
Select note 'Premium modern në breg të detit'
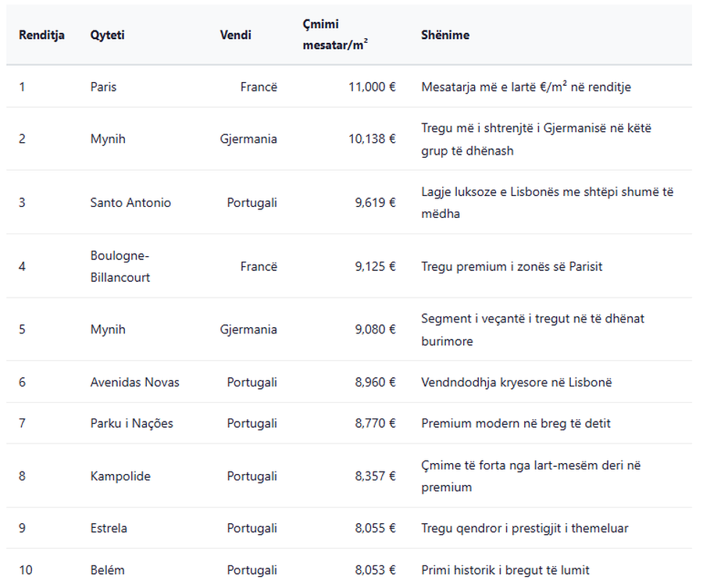click(x=516, y=423)
